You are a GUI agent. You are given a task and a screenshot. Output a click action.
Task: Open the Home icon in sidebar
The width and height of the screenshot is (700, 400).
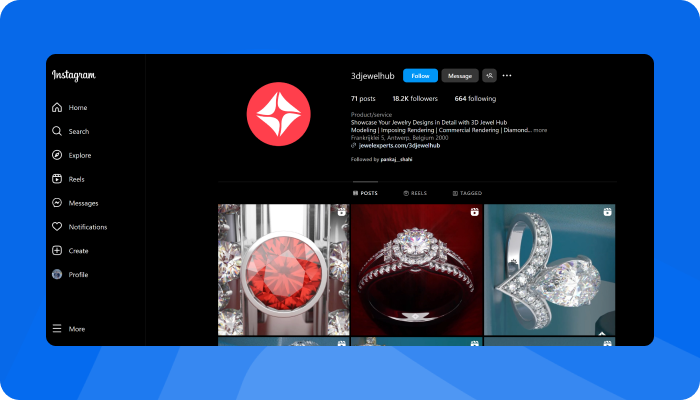[x=57, y=108]
